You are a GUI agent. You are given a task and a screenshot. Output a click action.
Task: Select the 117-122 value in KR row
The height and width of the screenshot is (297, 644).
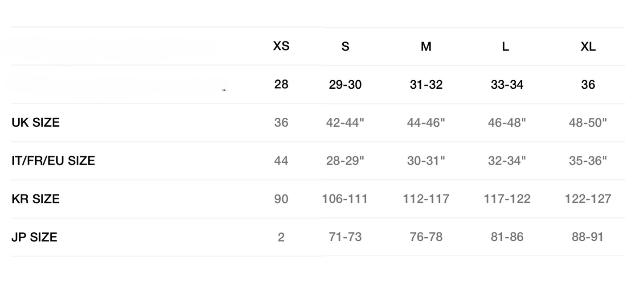pyautogui.click(x=507, y=199)
